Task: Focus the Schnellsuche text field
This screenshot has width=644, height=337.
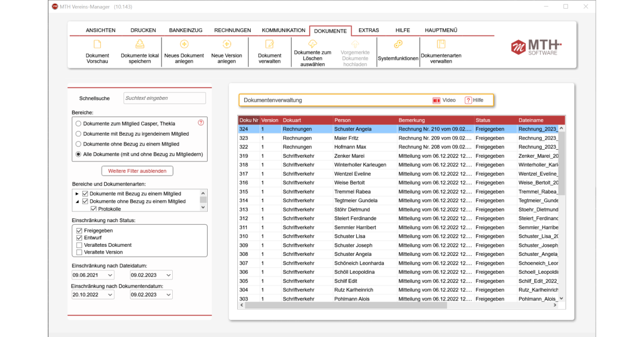Action: pyautogui.click(x=165, y=98)
